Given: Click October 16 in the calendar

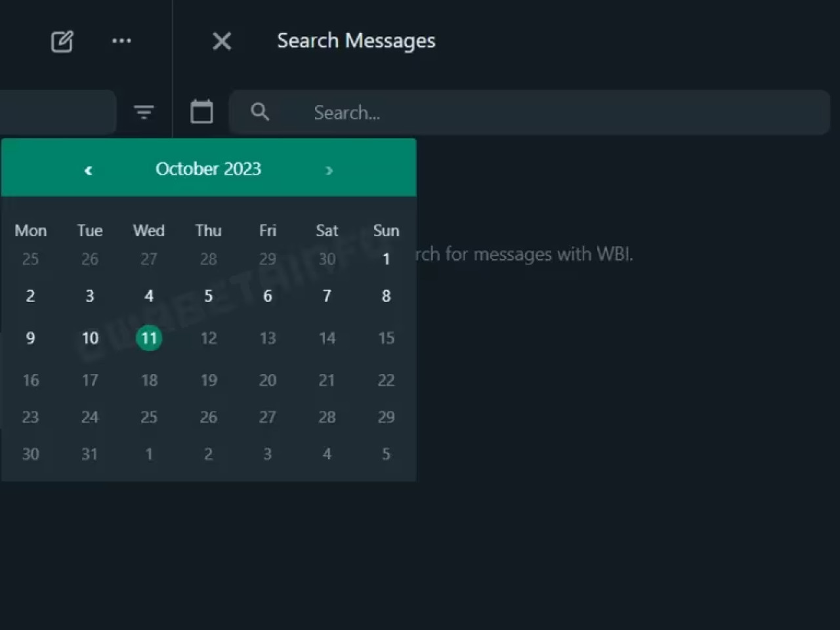Looking at the screenshot, I should 30,380.
